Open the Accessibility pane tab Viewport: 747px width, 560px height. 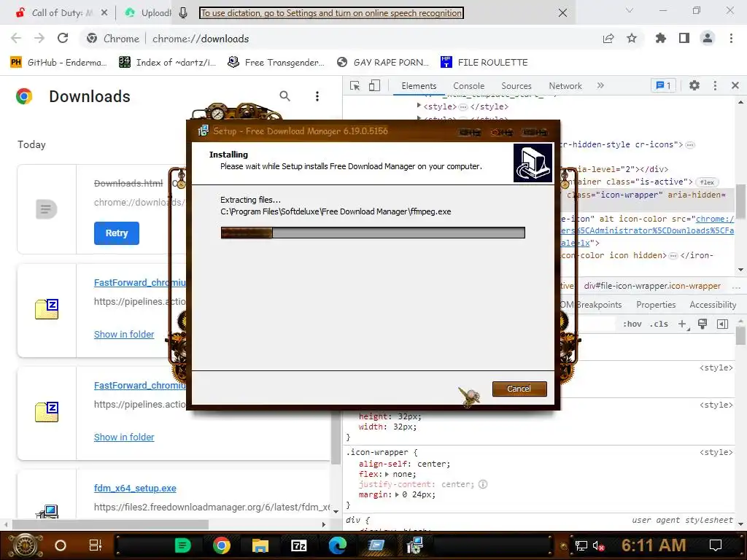click(x=713, y=305)
